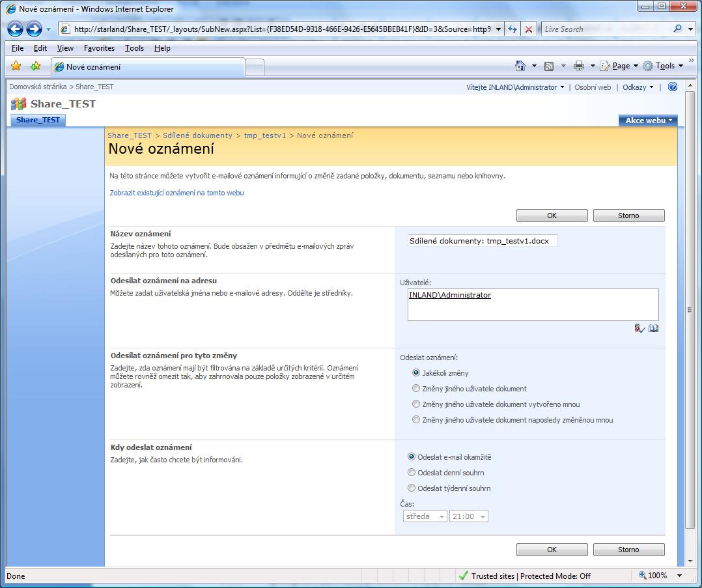
Task: Expand the 'Akce webu' site actions menu
Action: (x=648, y=120)
